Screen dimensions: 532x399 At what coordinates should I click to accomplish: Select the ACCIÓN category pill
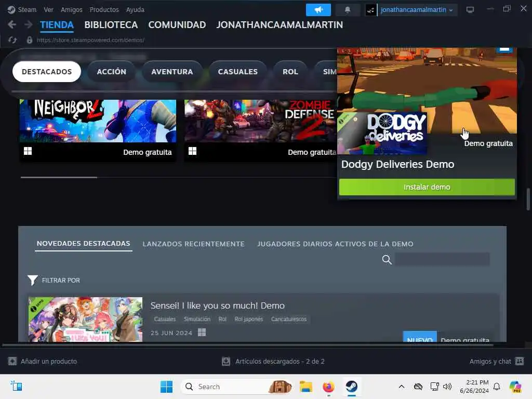(111, 72)
